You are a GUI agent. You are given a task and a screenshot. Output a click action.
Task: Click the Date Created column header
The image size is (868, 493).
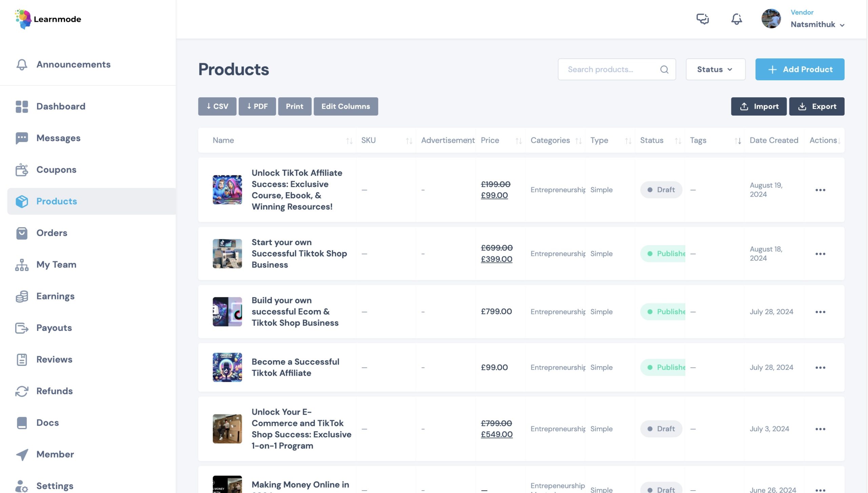774,140
